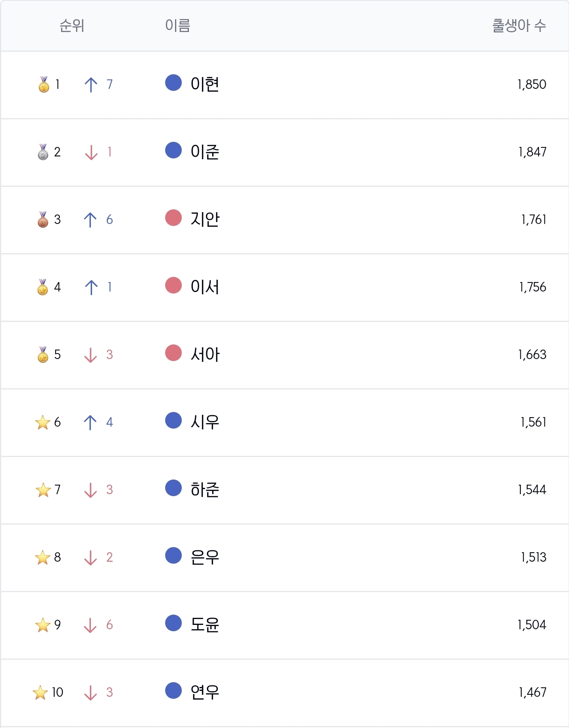Click the pink circle next to 서아
The image size is (569, 728).
tap(173, 353)
